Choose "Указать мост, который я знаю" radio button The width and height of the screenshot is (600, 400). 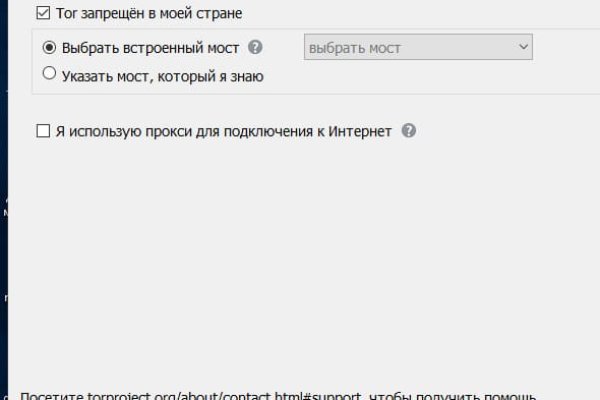49,74
